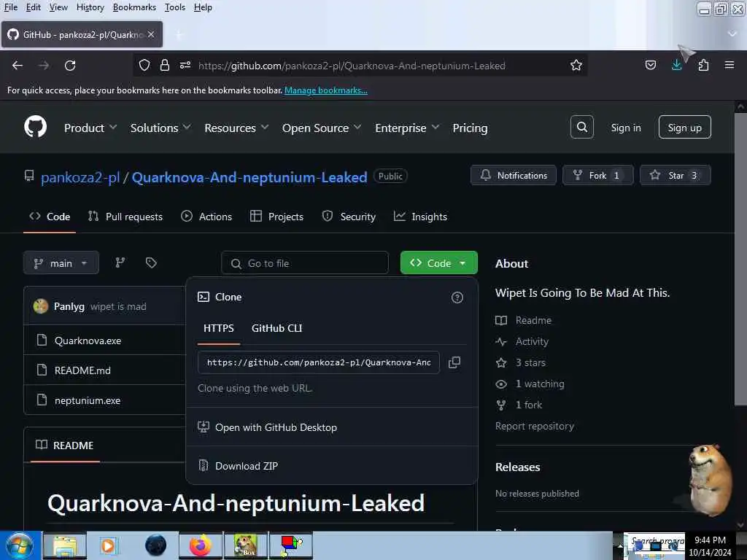Screen dimensions: 747x560
Task: Open File menu in Firefox
Action: pyautogui.click(x=10, y=7)
